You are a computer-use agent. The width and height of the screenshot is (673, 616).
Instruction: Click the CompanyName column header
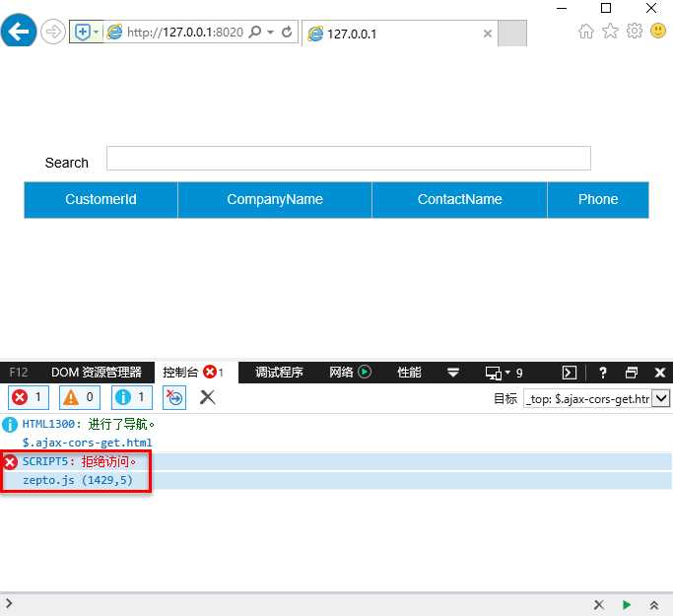[x=275, y=200]
